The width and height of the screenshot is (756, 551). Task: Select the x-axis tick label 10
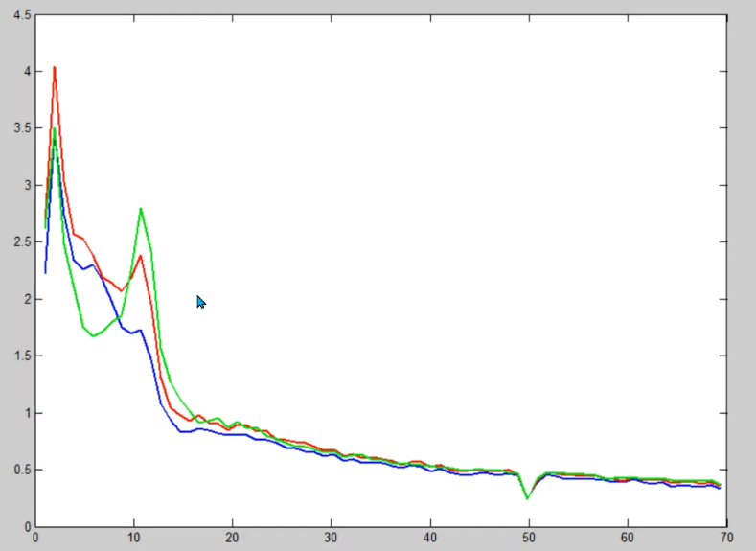tap(134, 538)
